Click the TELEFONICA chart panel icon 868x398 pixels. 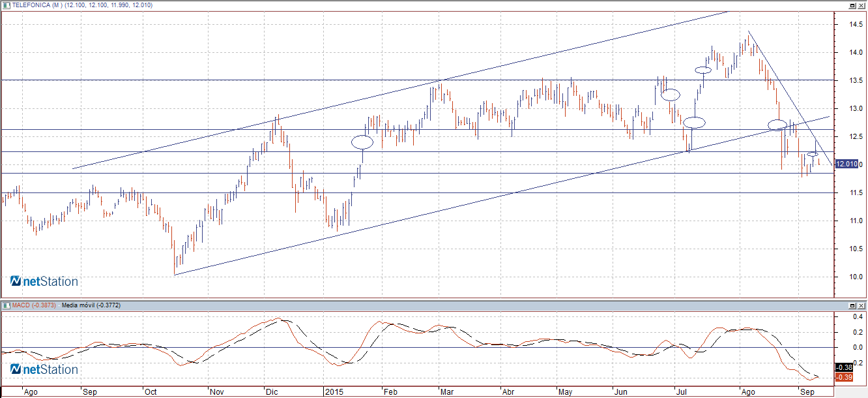coord(7,5)
